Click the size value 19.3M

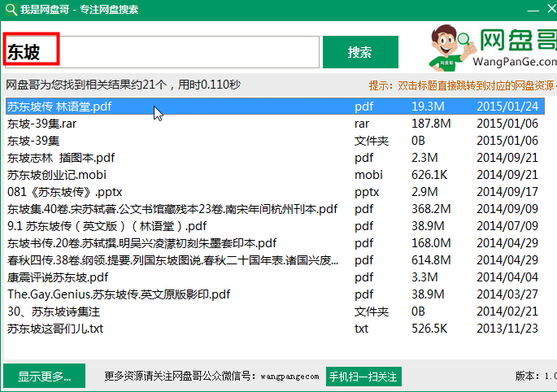pos(428,107)
